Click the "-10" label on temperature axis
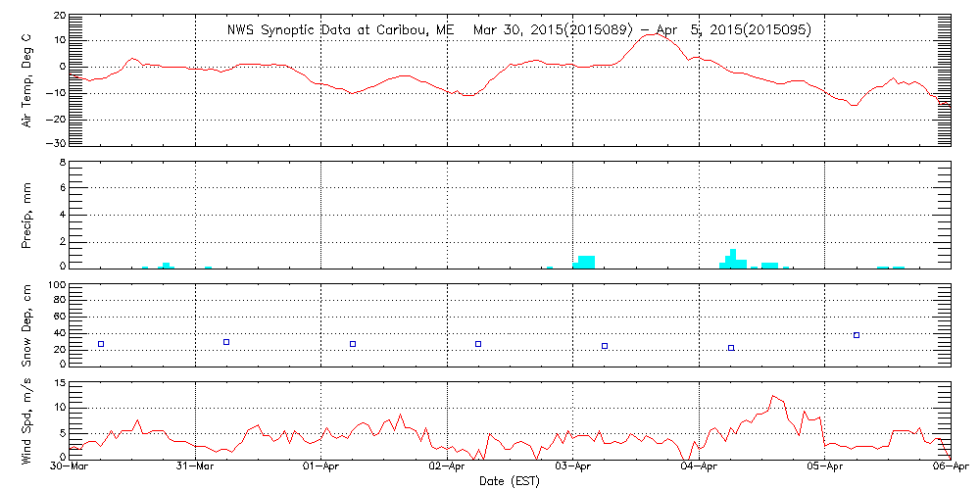980x490 pixels. 54,92
